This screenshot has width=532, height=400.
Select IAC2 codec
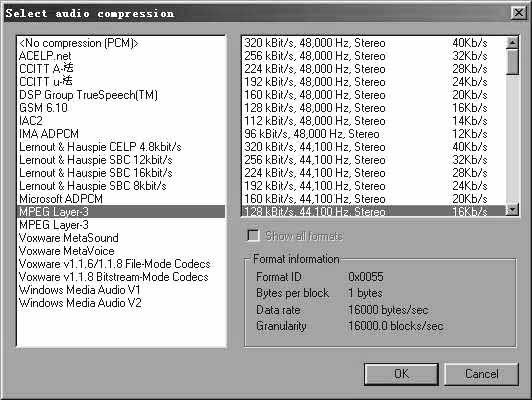tap(121, 121)
